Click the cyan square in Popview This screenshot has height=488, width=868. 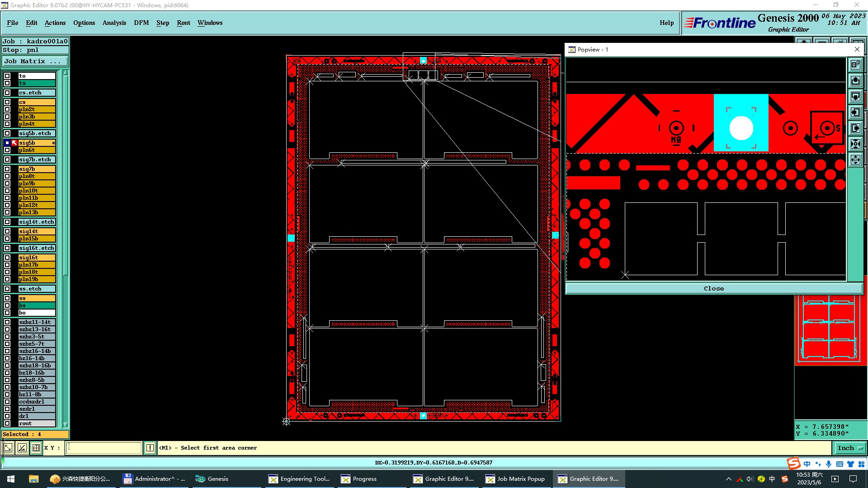[741, 122]
